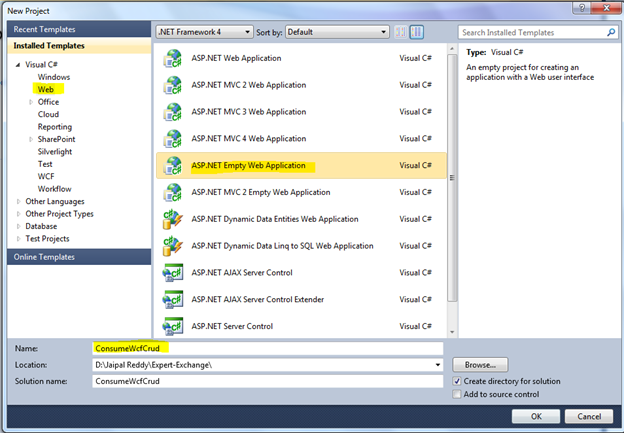Expand the Database tree node

18,226
